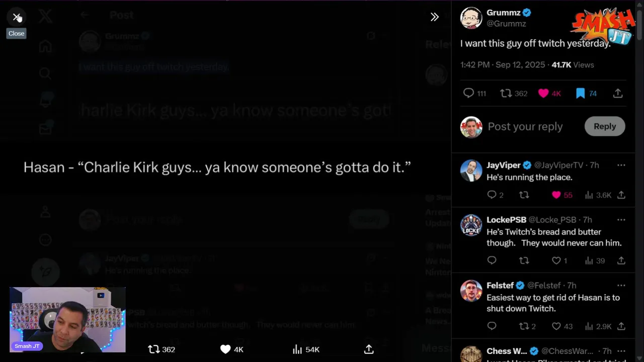Toggle the blue bookmark on Grummz's post
This screenshot has height=362, width=644.
pyautogui.click(x=586, y=94)
